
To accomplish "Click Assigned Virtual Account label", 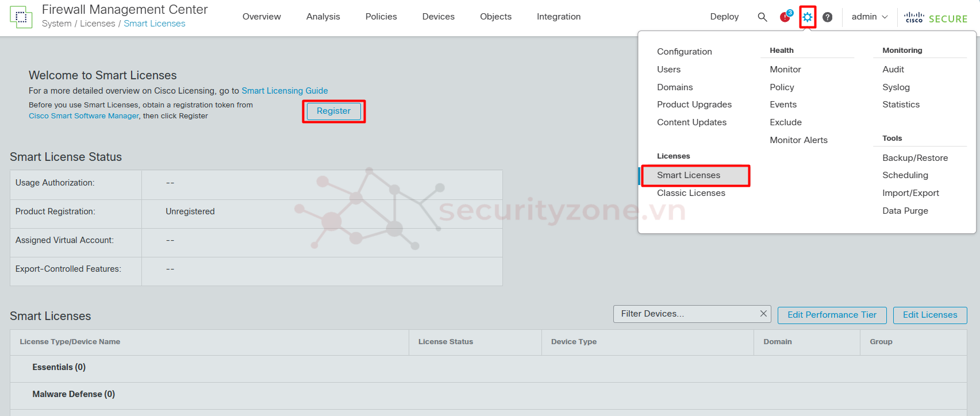I will click(64, 240).
